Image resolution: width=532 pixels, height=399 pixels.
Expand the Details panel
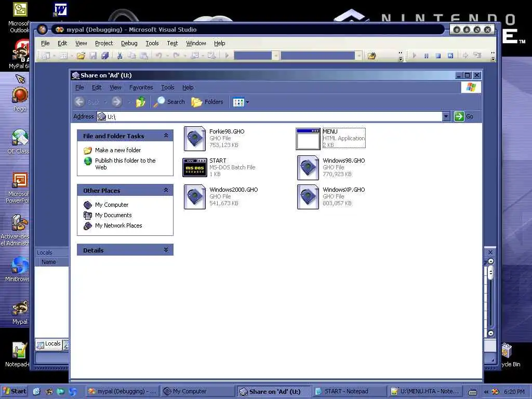166,250
